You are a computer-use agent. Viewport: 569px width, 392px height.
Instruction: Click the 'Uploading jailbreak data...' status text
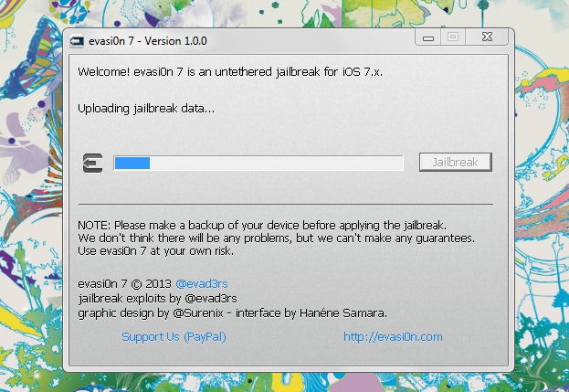click(146, 109)
